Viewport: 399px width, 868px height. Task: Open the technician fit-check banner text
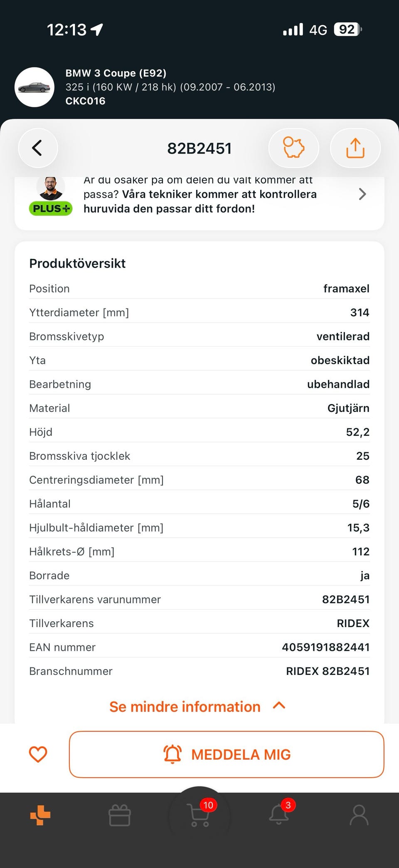200,194
